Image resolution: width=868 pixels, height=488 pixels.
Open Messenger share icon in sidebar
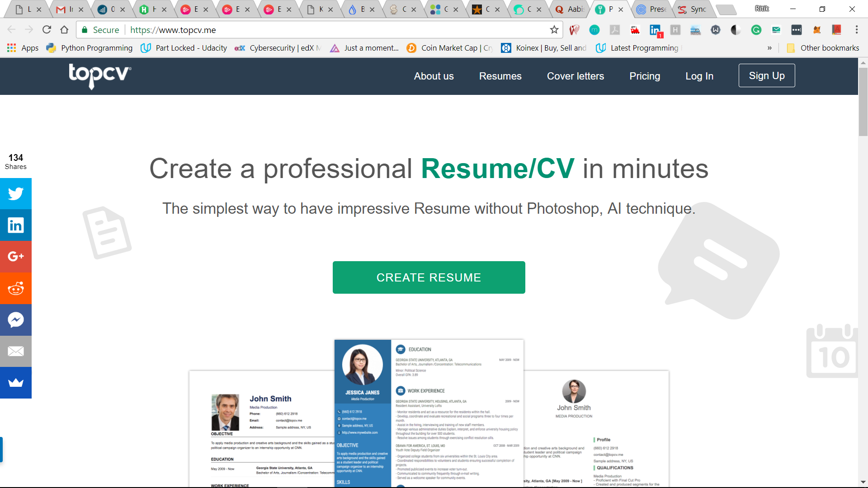(x=16, y=320)
